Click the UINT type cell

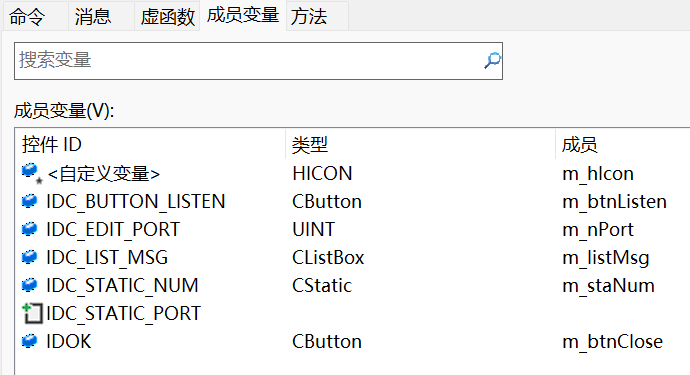point(313,229)
